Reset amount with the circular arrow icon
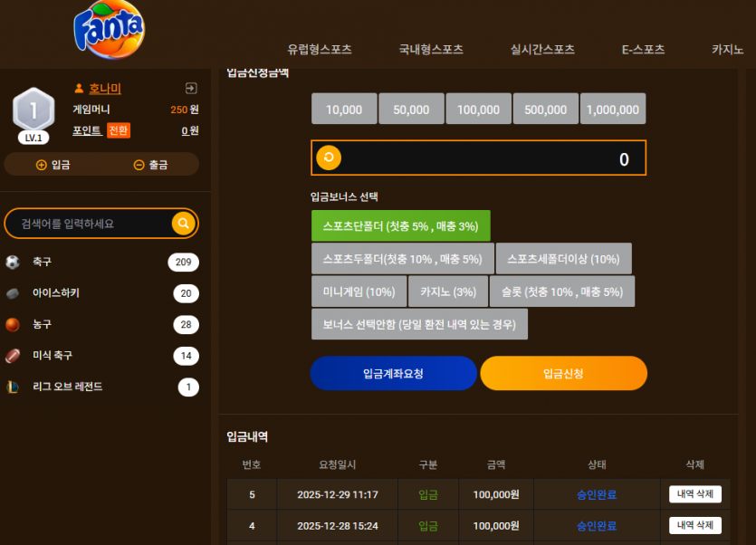This screenshot has height=545, width=756. pyautogui.click(x=329, y=158)
